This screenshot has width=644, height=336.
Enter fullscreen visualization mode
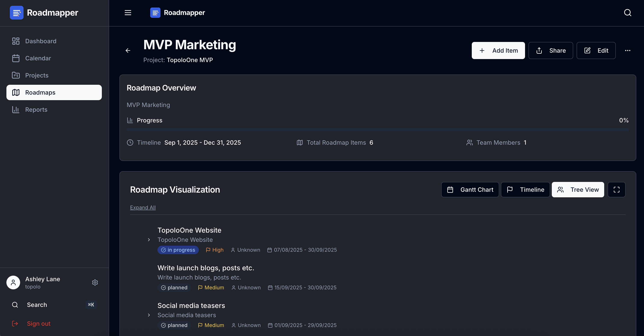616,190
